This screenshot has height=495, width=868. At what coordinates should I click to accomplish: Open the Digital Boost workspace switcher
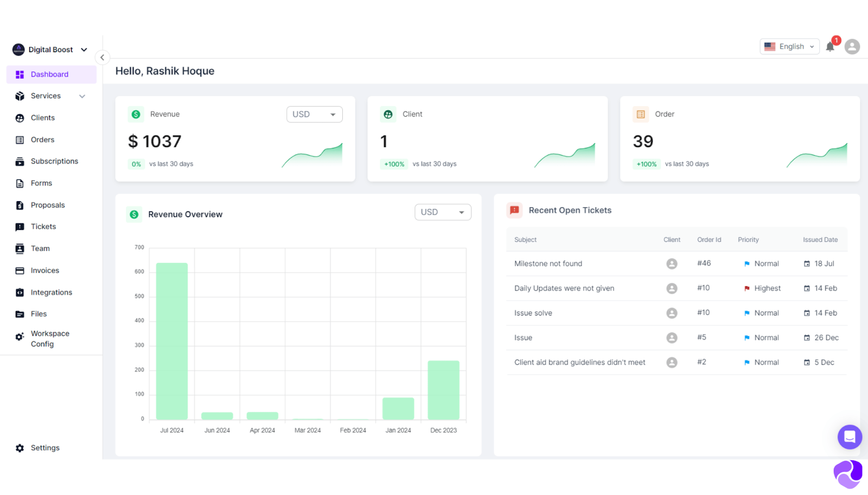click(x=50, y=49)
